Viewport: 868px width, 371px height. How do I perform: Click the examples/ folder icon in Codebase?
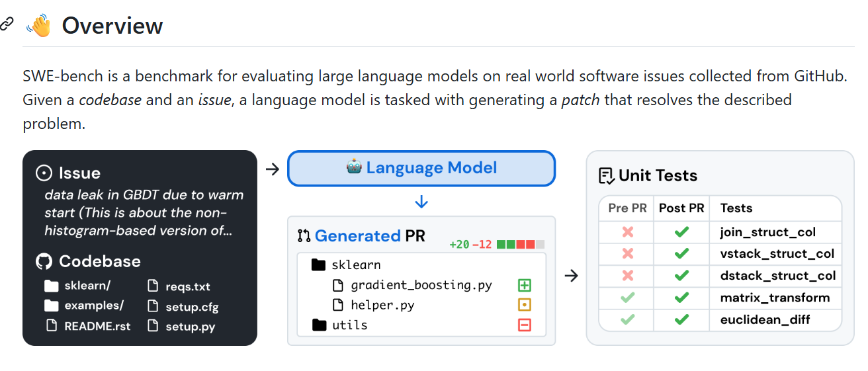[x=52, y=306]
